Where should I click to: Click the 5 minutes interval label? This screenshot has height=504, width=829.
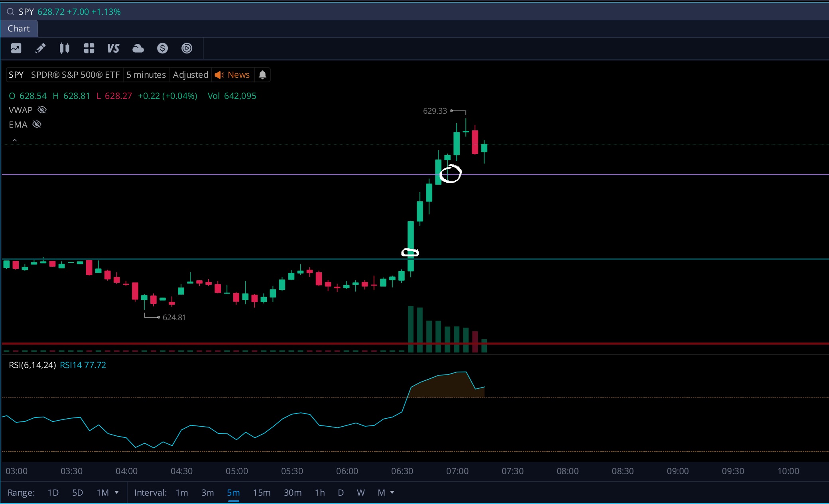pyautogui.click(x=146, y=75)
